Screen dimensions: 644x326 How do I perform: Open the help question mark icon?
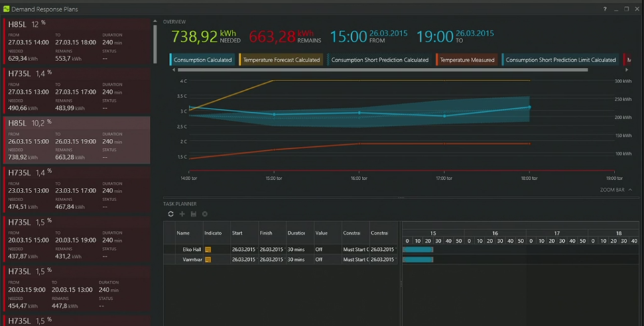(604, 9)
